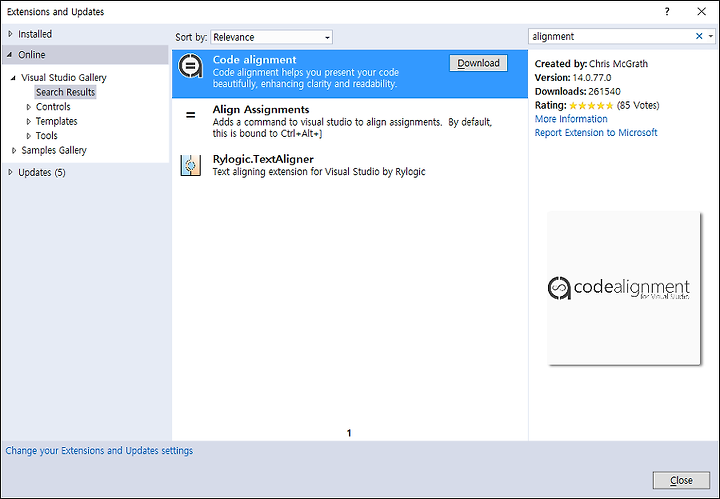Viewport: 720px width, 499px height.
Task: Expand the Controls node arrow
Action: coord(28,107)
